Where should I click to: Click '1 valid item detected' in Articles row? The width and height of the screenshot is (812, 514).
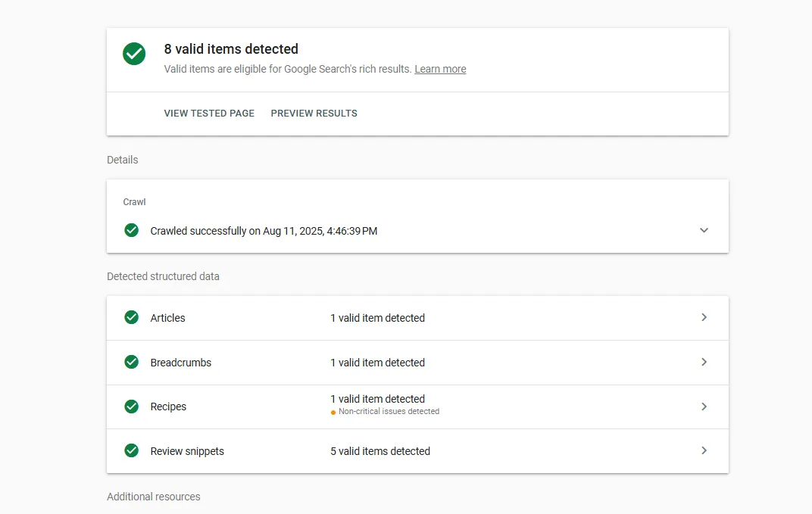(377, 318)
